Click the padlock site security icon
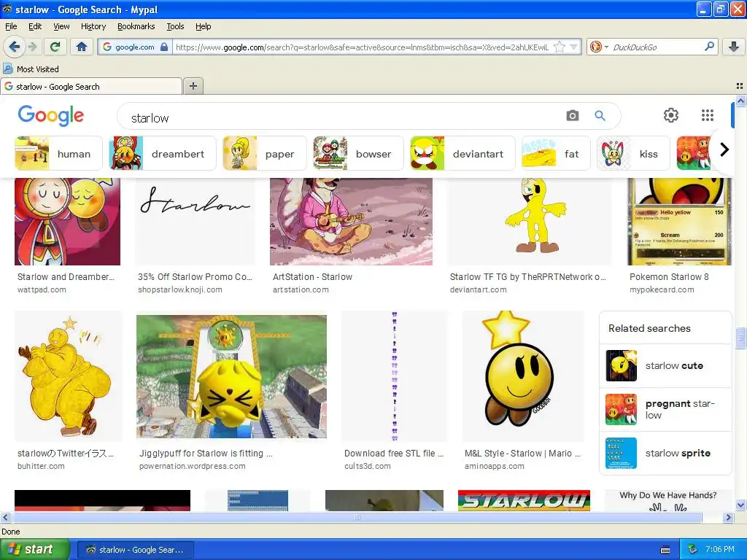This screenshot has height=560, width=747. pyautogui.click(x=164, y=47)
